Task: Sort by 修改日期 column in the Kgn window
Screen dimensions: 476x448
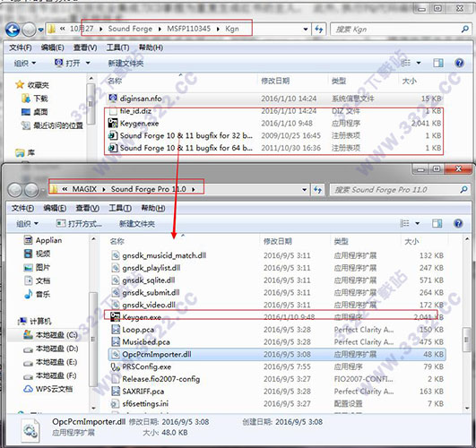Action: 275,81
